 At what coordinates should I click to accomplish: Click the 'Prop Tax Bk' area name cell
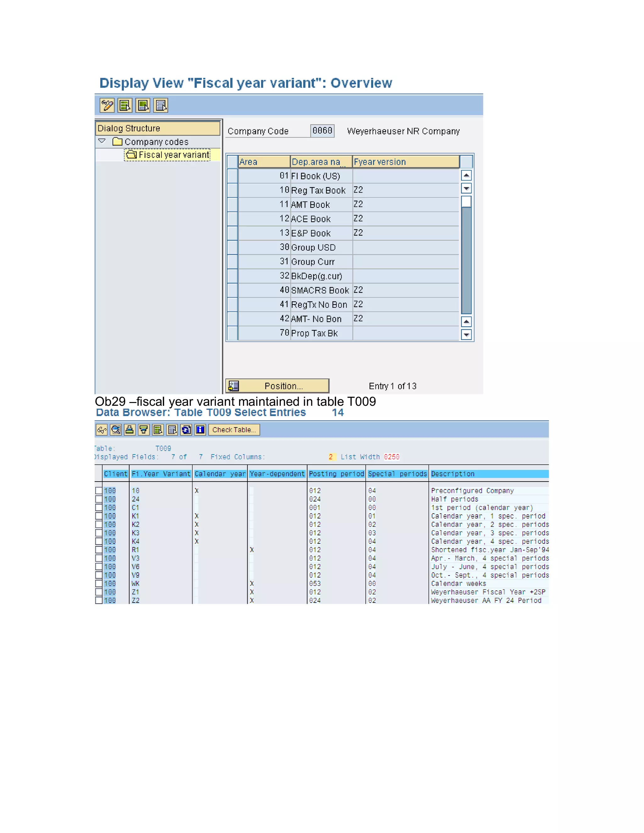click(x=321, y=333)
